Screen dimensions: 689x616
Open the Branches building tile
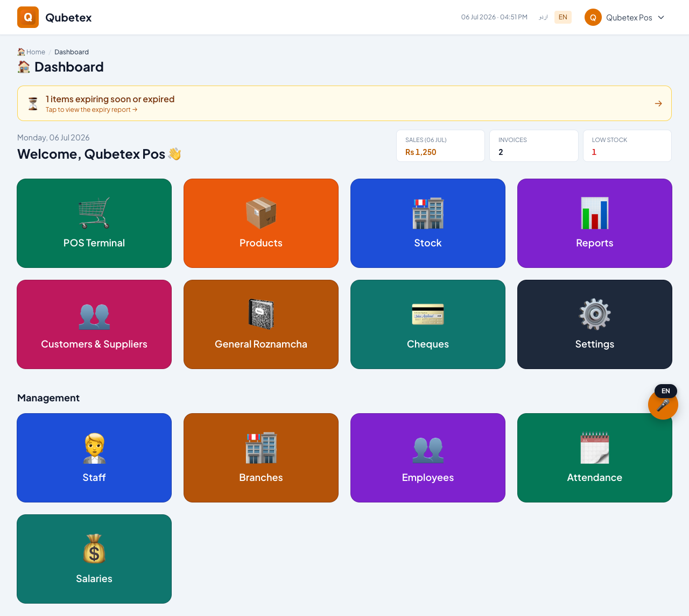261,458
